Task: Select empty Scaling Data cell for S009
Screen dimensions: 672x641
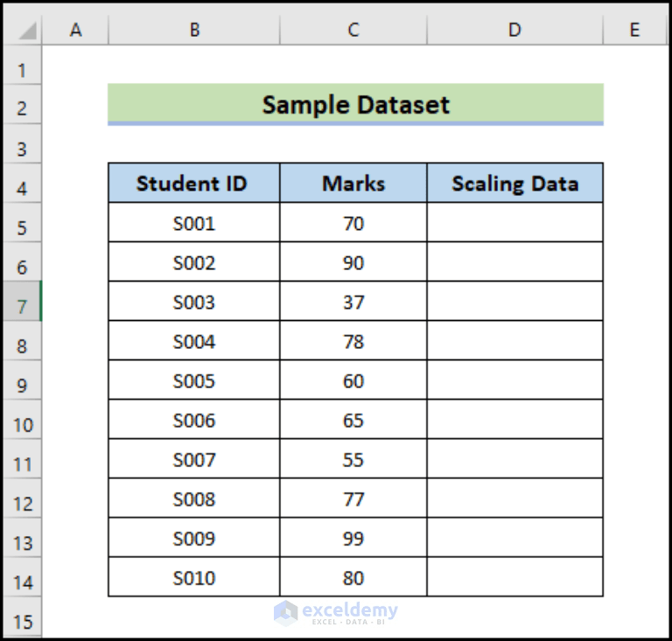Action: point(514,538)
